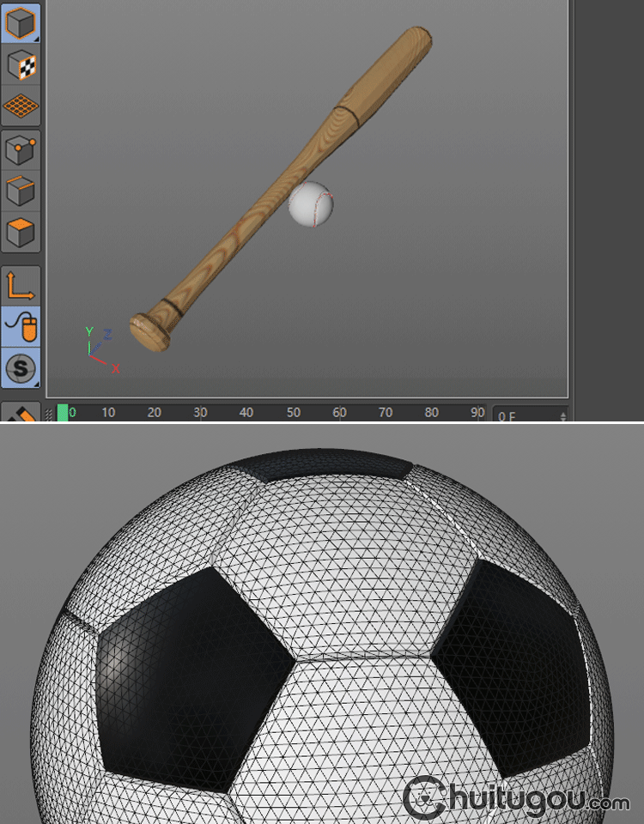Click the XYZ axis gizmo in viewport
The image size is (644, 824).
click(x=102, y=350)
